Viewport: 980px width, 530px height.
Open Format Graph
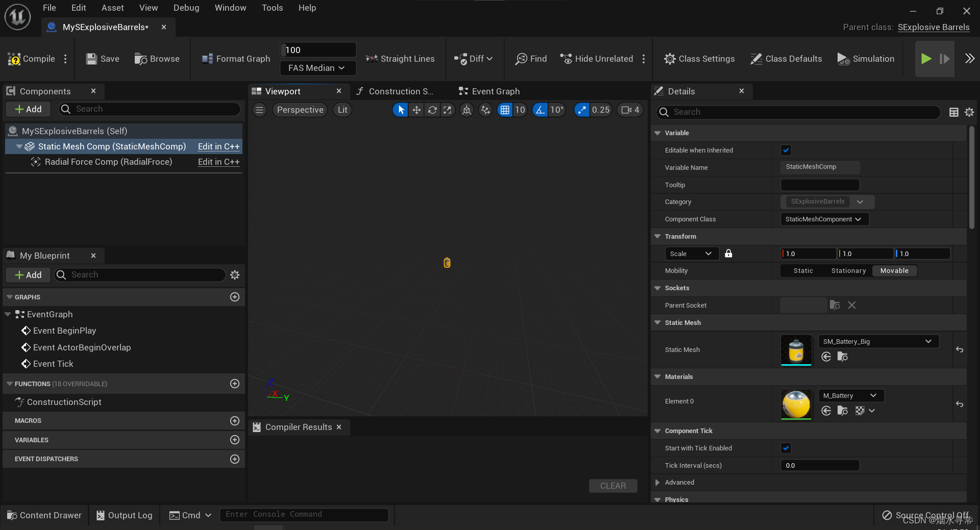(x=235, y=59)
